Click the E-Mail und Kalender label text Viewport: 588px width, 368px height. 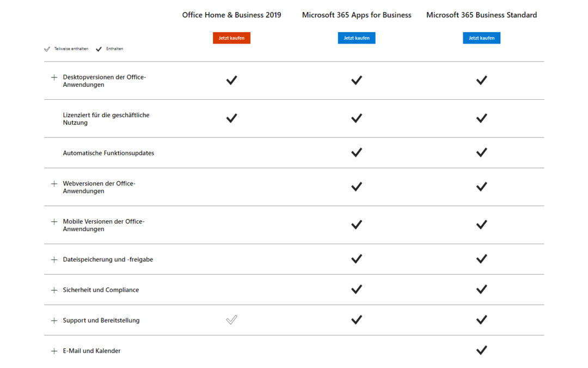point(92,351)
